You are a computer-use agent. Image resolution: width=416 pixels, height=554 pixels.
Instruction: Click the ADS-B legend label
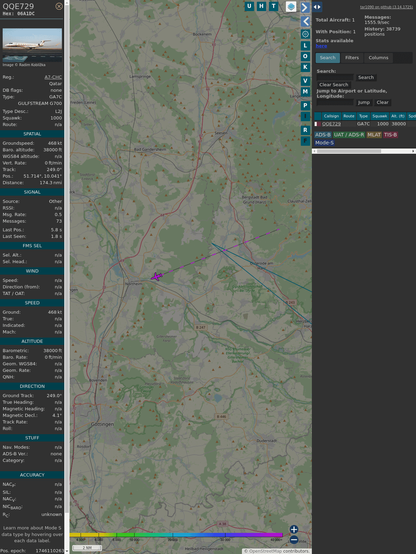pyautogui.click(x=323, y=135)
